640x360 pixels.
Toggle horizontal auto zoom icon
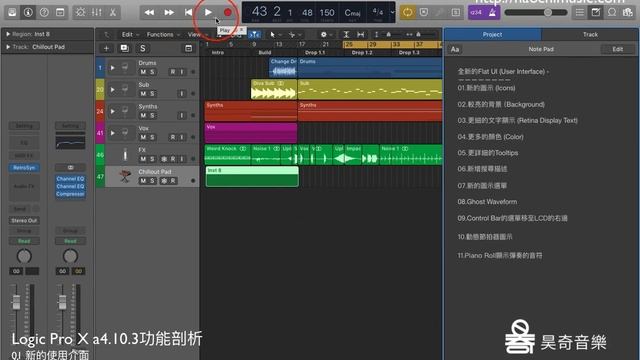click(360, 35)
